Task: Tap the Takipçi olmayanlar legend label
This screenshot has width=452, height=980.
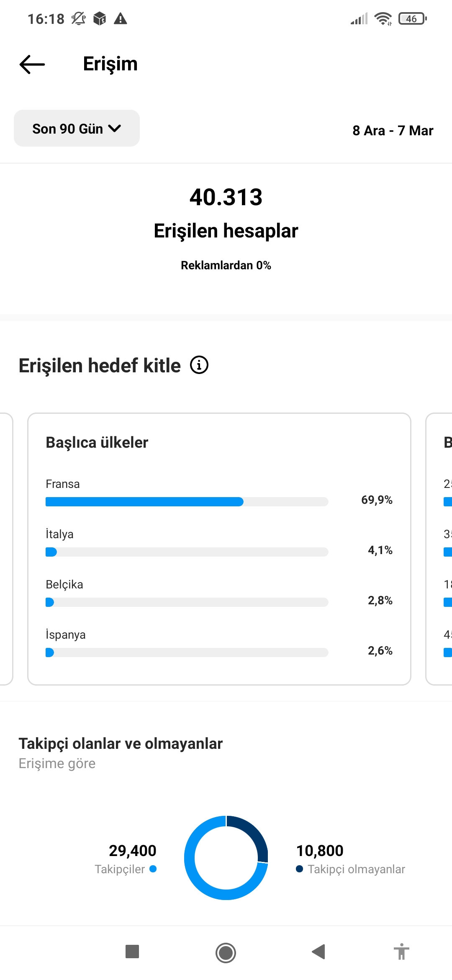Action: tap(357, 869)
